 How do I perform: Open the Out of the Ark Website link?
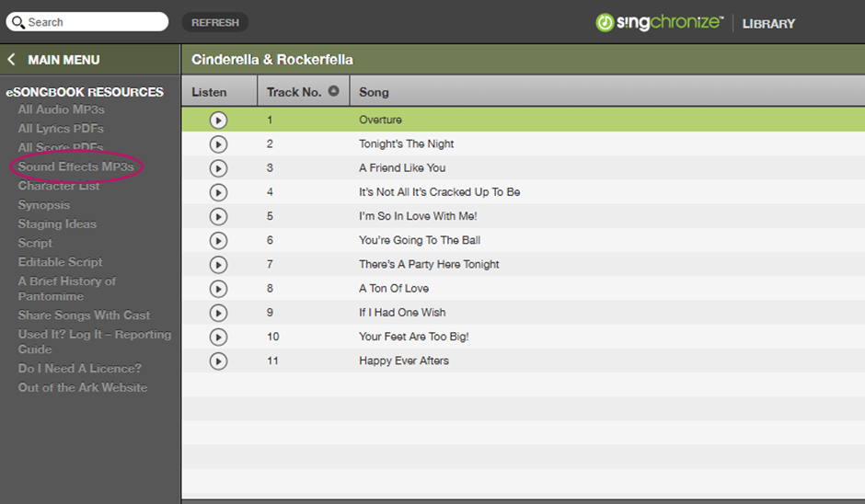click(x=82, y=387)
